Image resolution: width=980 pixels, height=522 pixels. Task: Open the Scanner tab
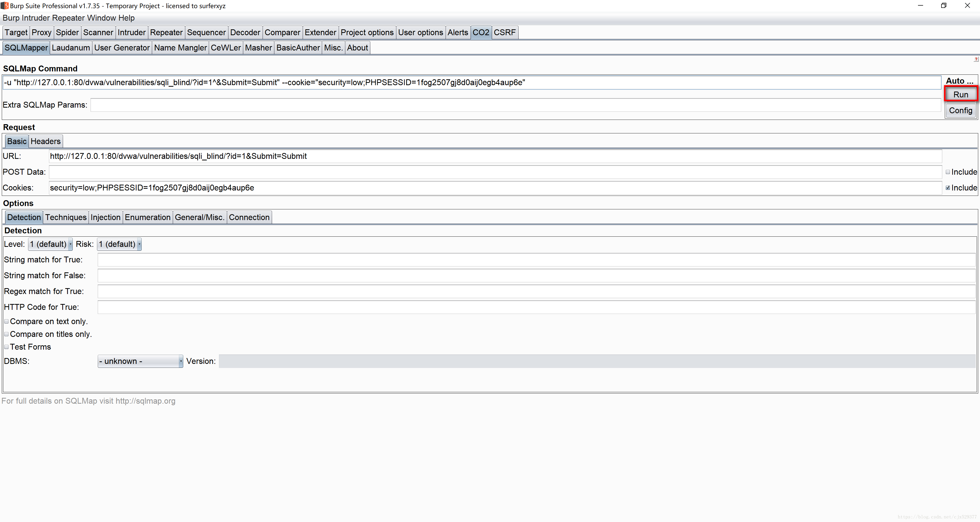click(x=98, y=32)
